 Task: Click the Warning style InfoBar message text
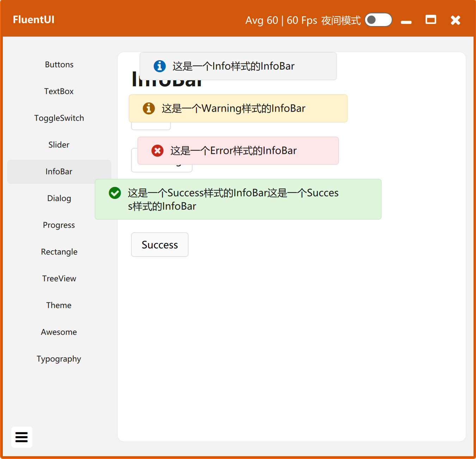click(x=233, y=108)
